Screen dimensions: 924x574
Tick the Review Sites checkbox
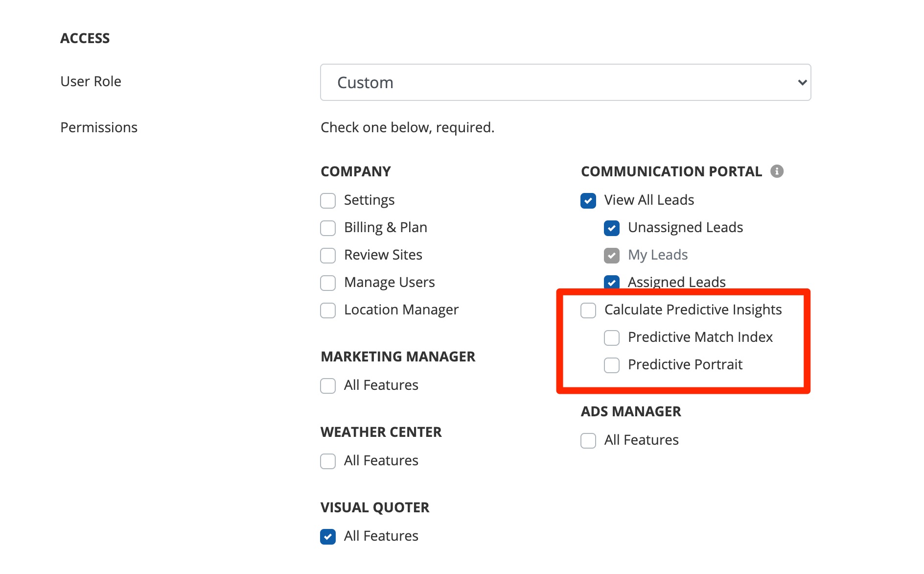click(x=328, y=256)
